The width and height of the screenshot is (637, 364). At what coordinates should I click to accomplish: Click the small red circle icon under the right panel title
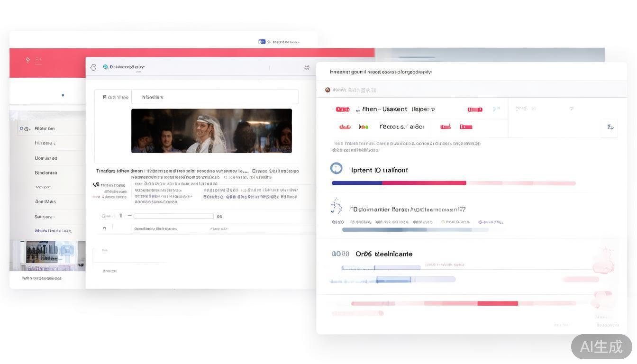(x=328, y=90)
